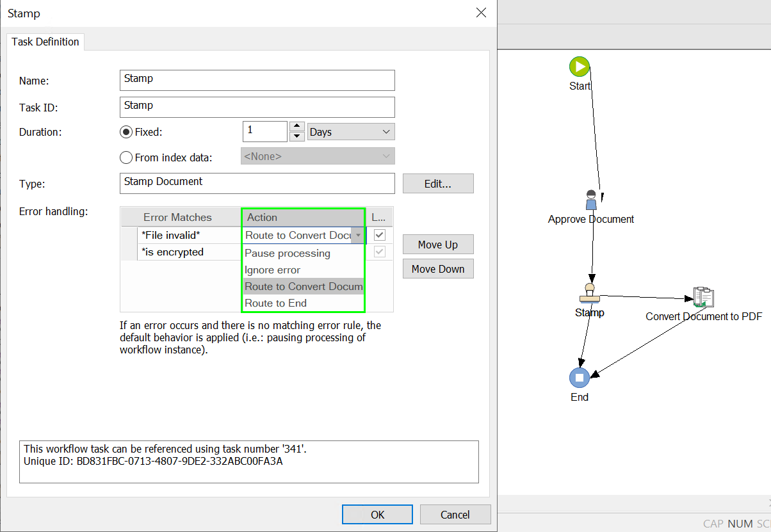The height and width of the screenshot is (532, 771).
Task: Increase duration with the up stepper arrow
Action: [x=296, y=127]
